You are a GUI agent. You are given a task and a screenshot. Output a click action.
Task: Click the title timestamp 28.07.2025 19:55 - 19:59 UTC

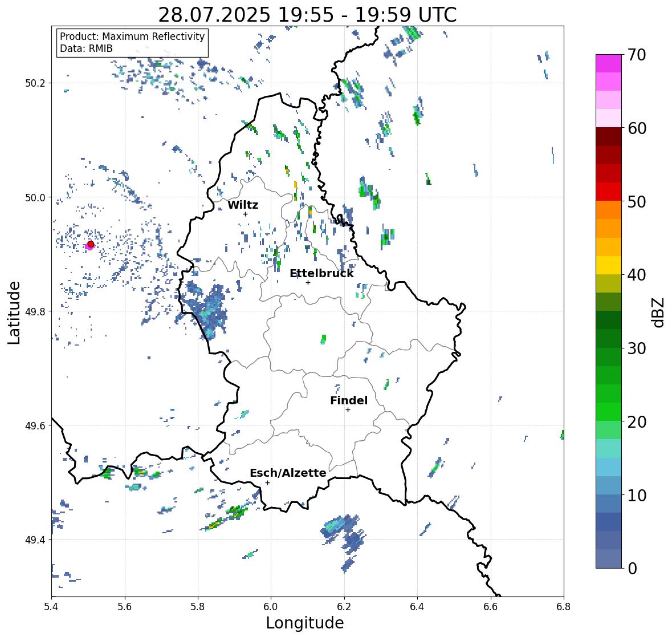(307, 15)
